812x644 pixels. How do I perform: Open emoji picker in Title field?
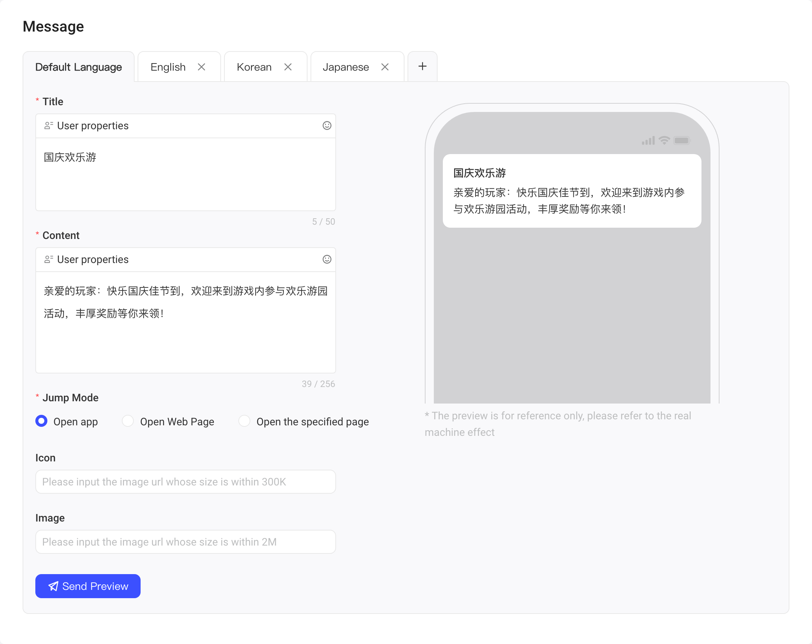(x=327, y=126)
